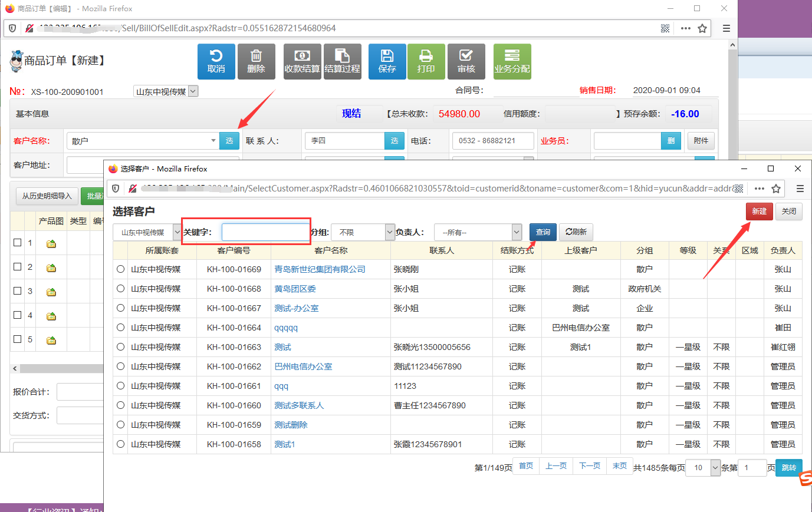Click 关闭 button in customer popup
Image resolution: width=812 pixels, height=512 pixels.
pos(789,212)
